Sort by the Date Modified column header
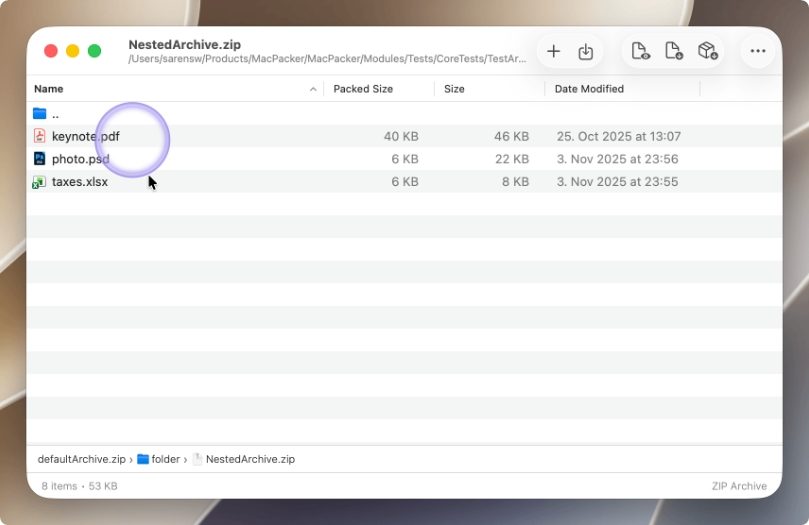This screenshot has width=809, height=525. [x=589, y=89]
